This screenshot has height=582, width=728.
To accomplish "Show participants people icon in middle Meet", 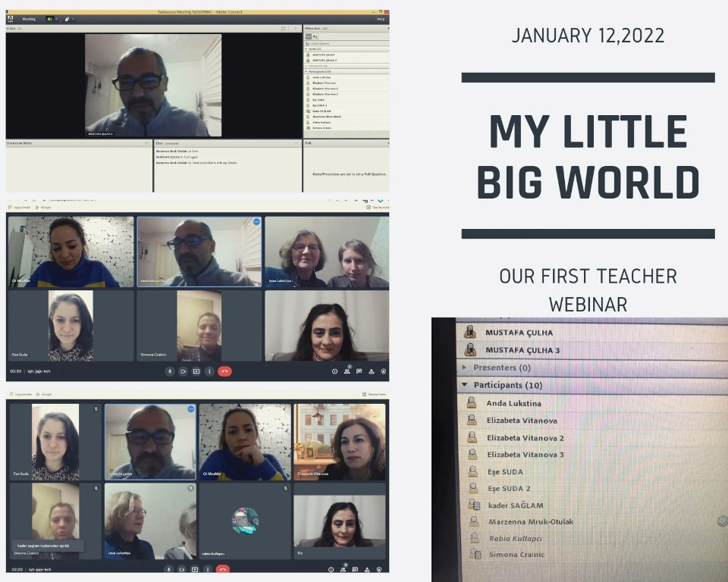I will [347, 371].
